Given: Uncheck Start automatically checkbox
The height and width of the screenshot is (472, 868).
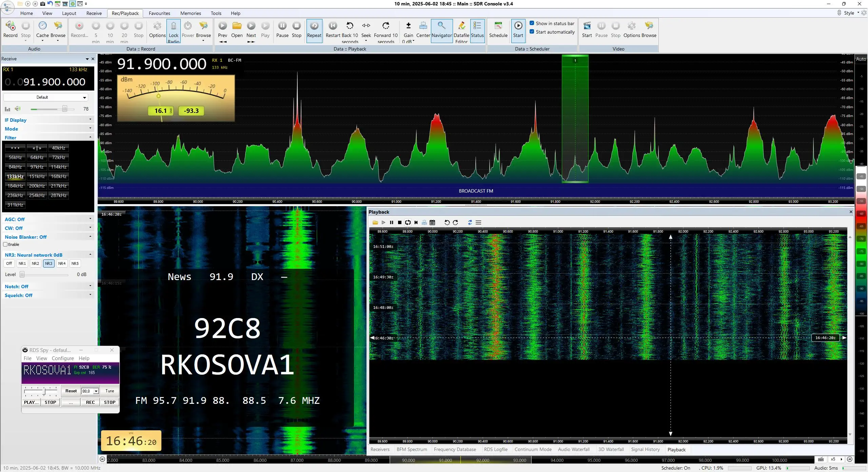Looking at the screenshot, I should [532, 32].
